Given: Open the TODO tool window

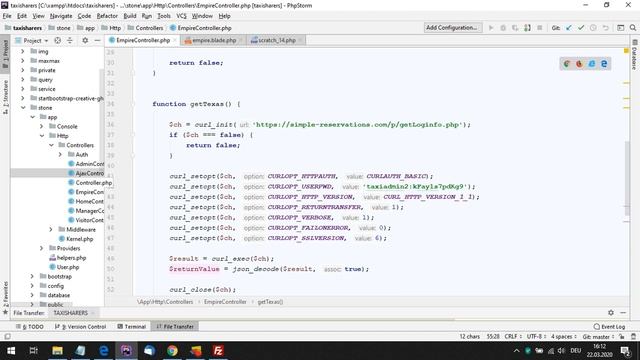Looking at the screenshot, I should (30, 327).
